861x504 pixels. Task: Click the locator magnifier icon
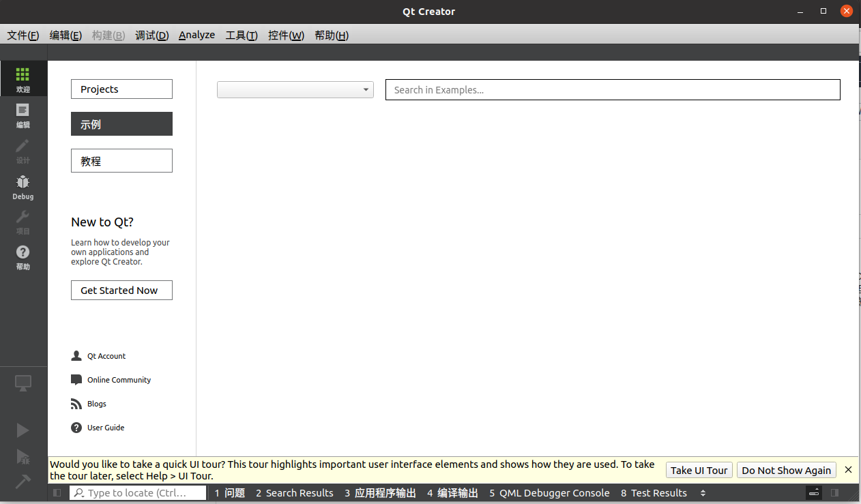(x=79, y=493)
